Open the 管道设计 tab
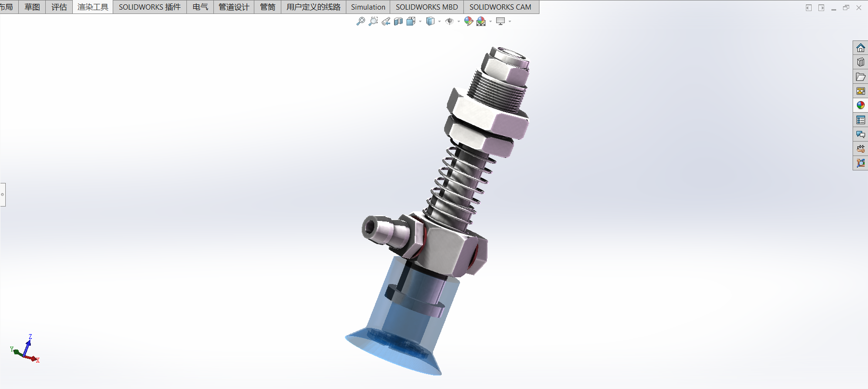868x389 pixels. 234,7
